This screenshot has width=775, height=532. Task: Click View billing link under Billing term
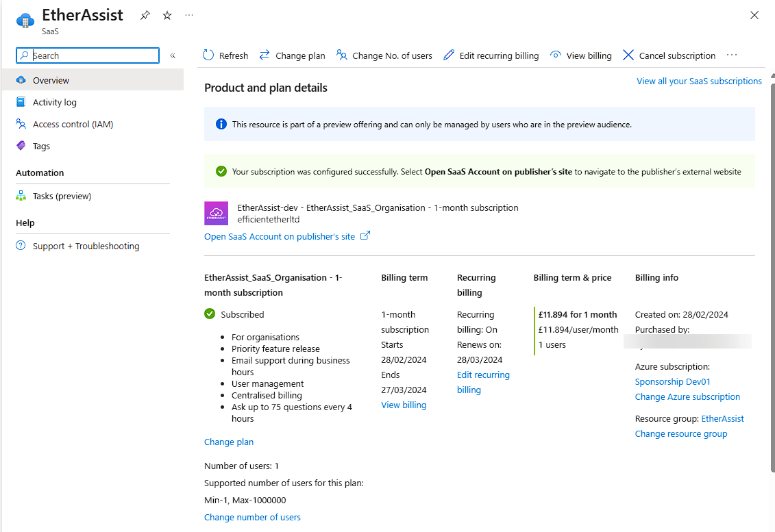pos(404,405)
